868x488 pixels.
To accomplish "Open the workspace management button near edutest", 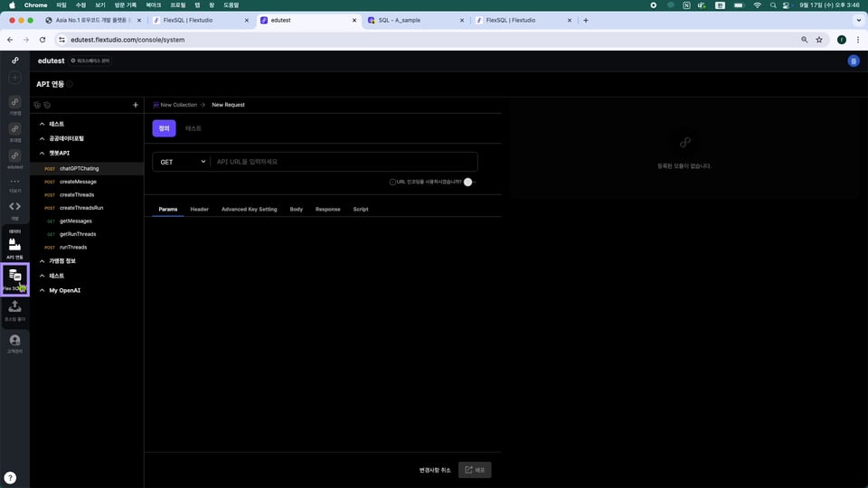I will pos(90,61).
